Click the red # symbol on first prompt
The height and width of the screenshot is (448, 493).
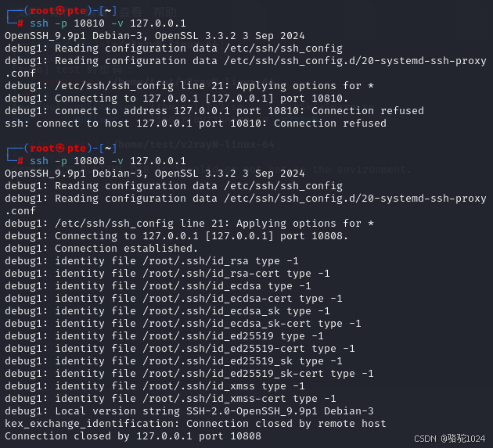(20, 23)
